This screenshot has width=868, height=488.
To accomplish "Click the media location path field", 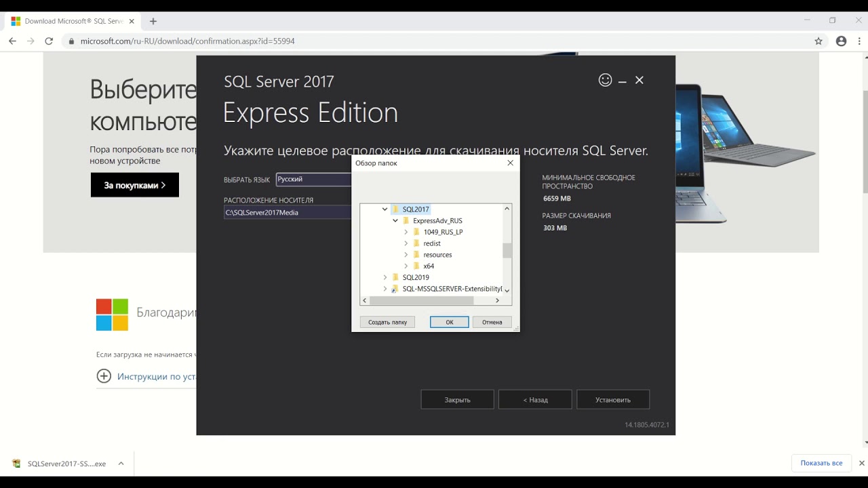I will [288, 213].
